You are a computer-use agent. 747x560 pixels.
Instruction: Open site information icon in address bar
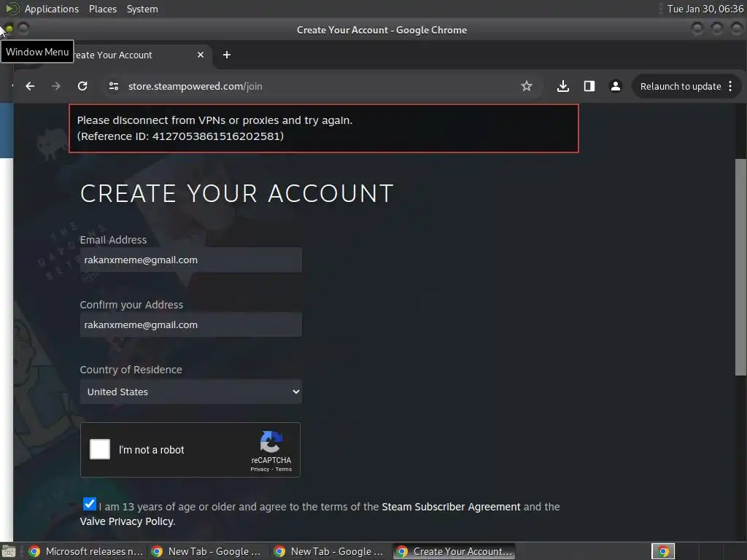click(x=113, y=86)
